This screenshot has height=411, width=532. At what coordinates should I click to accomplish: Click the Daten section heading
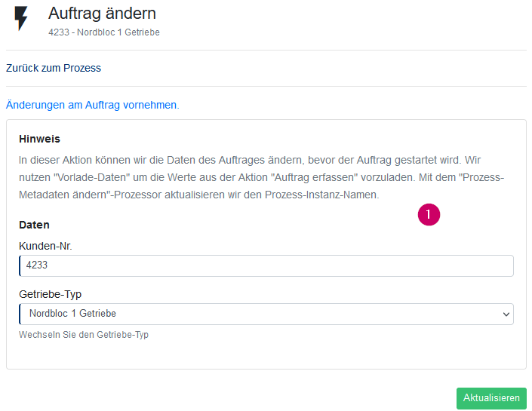point(34,225)
